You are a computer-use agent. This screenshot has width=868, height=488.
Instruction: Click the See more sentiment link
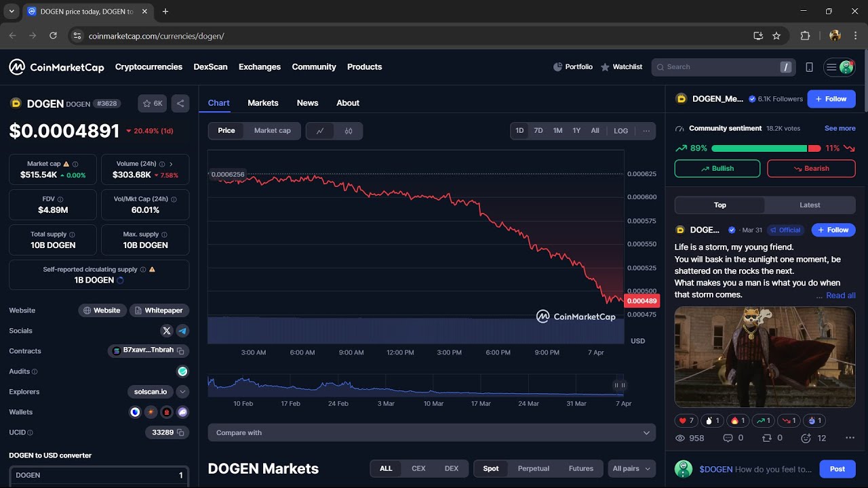pos(840,128)
